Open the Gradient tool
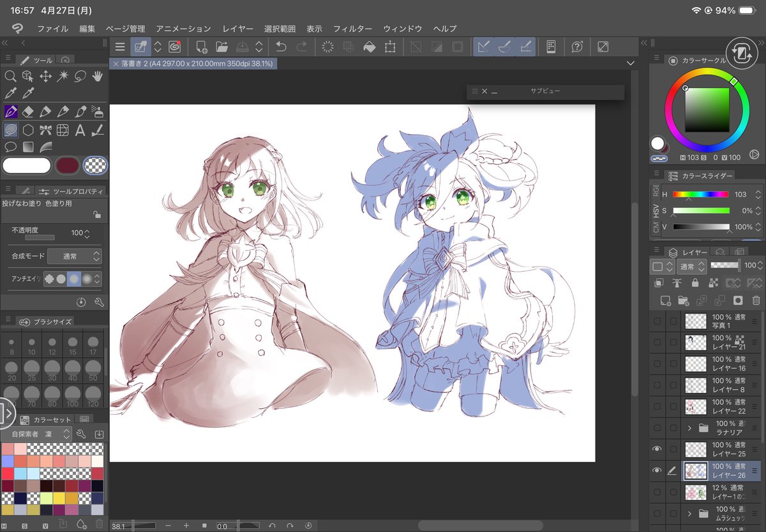766x532 pixels. [x=28, y=146]
